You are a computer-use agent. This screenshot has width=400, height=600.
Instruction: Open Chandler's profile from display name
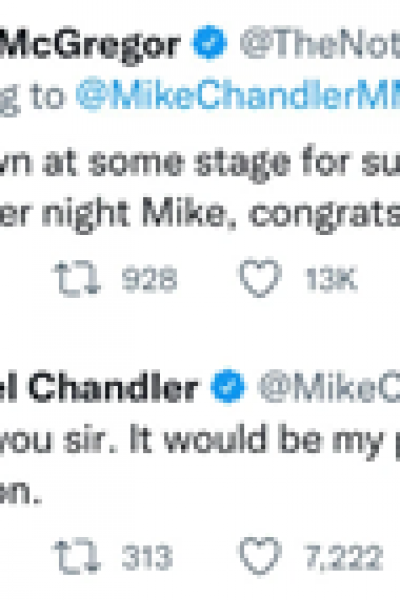[100, 387]
